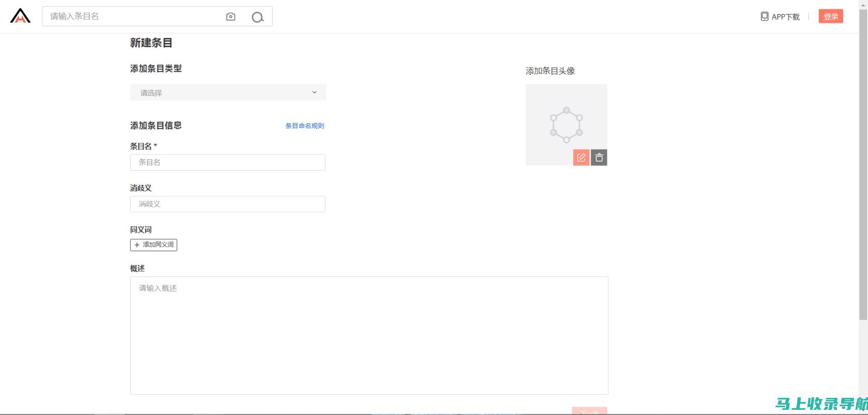Click the site logo in the header
Image resolution: width=868 pixels, height=415 pixels.
point(20,16)
